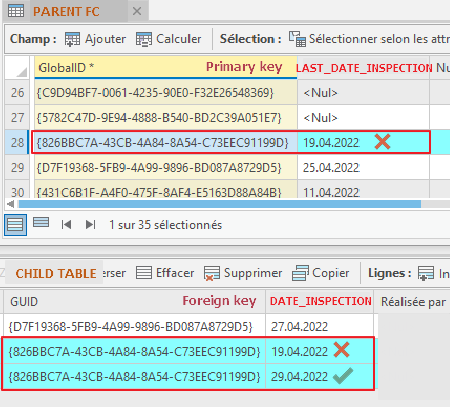Image resolution: width=450 pixels, height=407 pixels.
Task: Open Sélectionner selon les attributs
Action: [369, 39]
